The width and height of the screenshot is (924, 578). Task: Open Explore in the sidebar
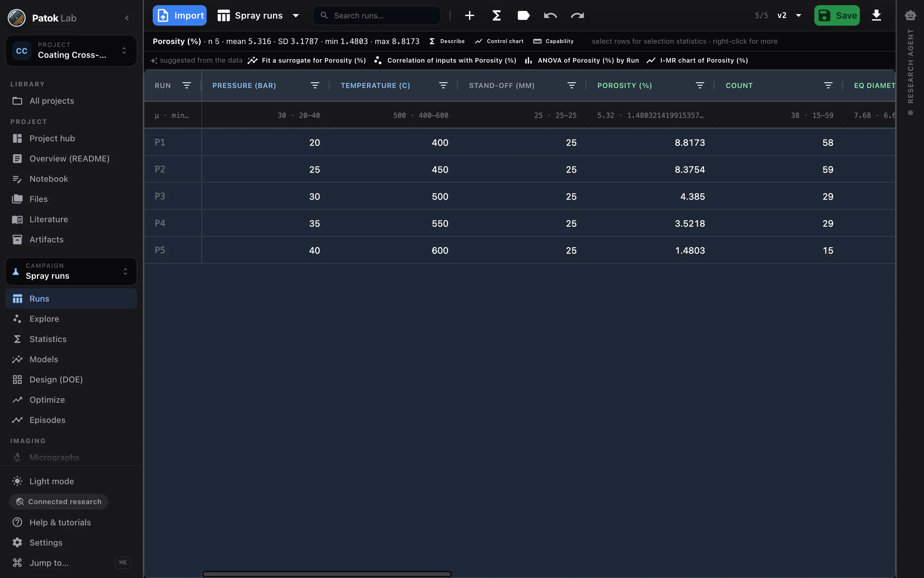[71, 319]
